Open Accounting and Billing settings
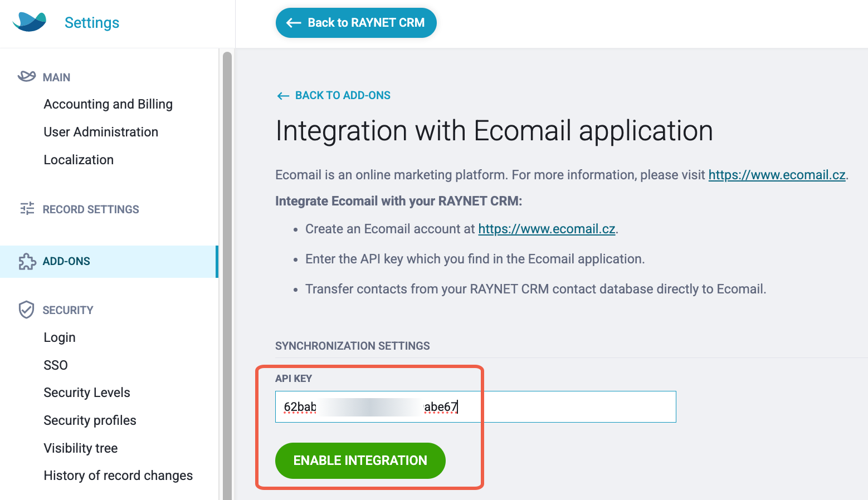Viewport: 868px width, 500px height. click(x=108, y=104)
